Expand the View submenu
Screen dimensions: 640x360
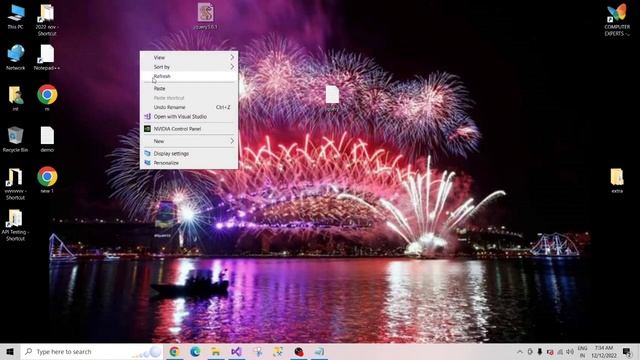pos(189,57)
